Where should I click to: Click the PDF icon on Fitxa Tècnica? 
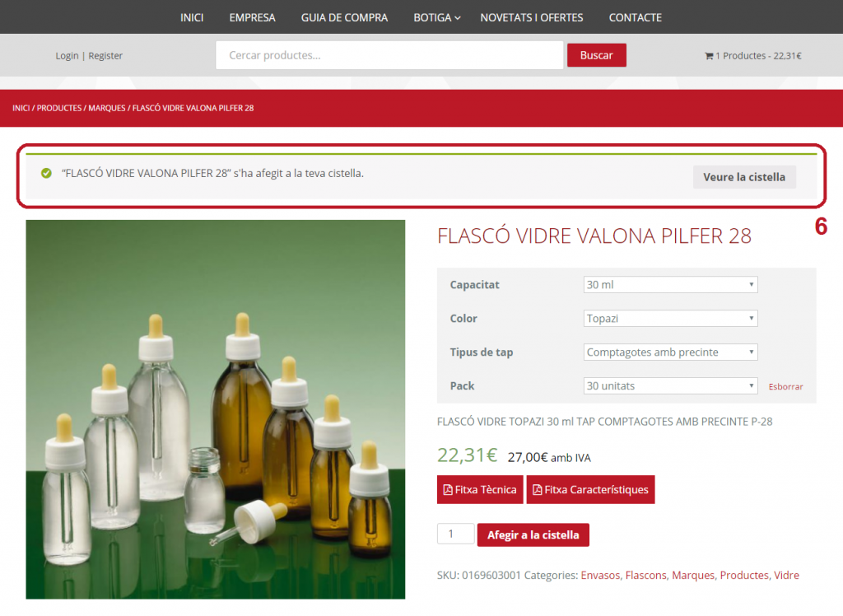[x=448, y=490]
